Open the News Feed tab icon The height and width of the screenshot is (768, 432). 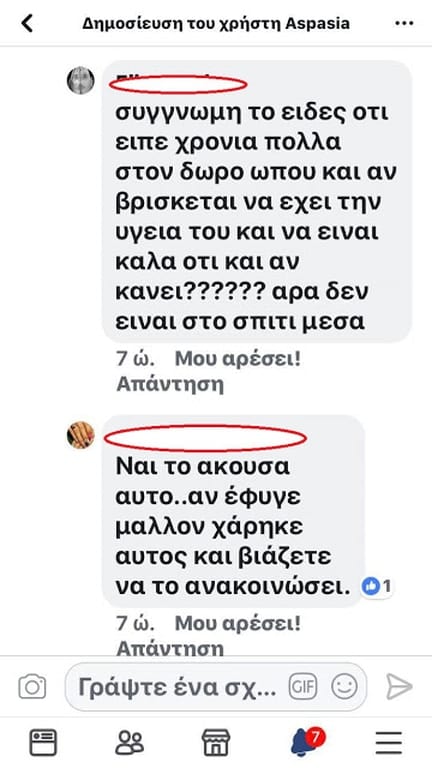(44, 742)
